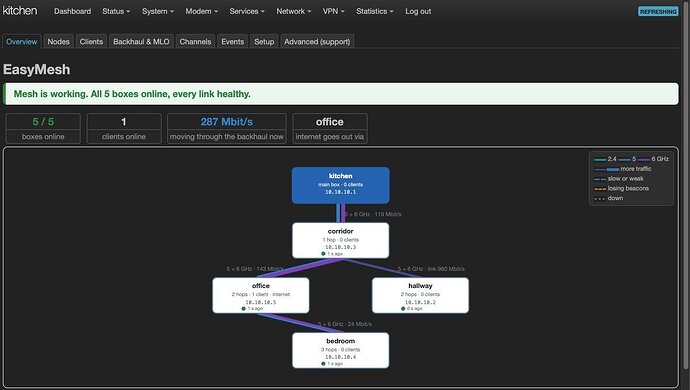
Task: Click the 6 GHz purple legend swatch
Action: [x=644, y=159]
